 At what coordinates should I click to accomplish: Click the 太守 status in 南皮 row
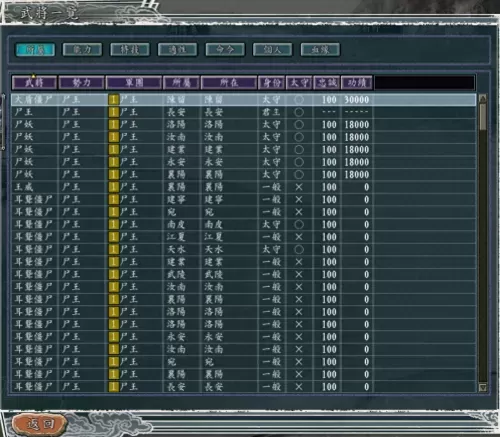click(x=271, y=225)
